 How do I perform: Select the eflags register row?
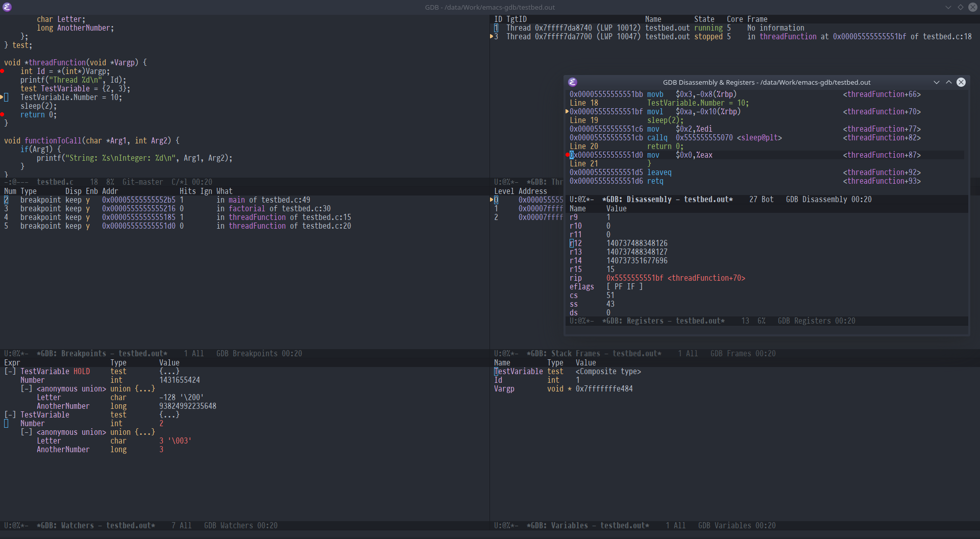pyautogui.click(x=766, y=287)
